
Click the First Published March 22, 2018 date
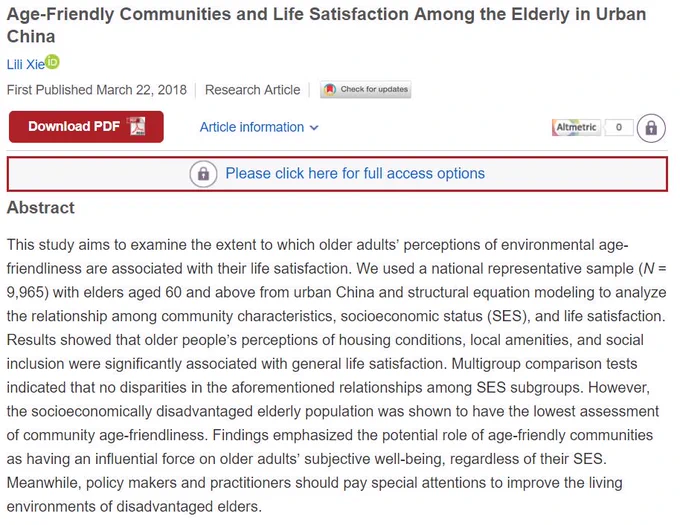pos(97,90)
